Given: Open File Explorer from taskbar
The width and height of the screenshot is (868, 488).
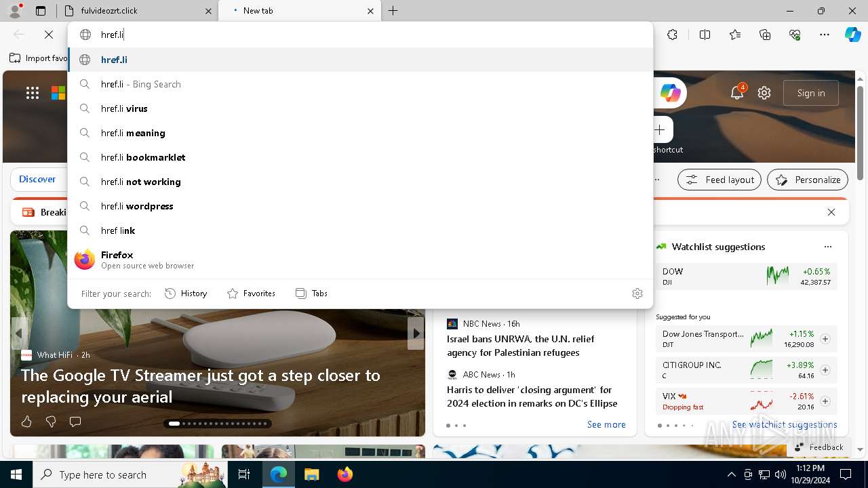Looking at the screenshot, I should pyautogui.click(x=311, y=474).
